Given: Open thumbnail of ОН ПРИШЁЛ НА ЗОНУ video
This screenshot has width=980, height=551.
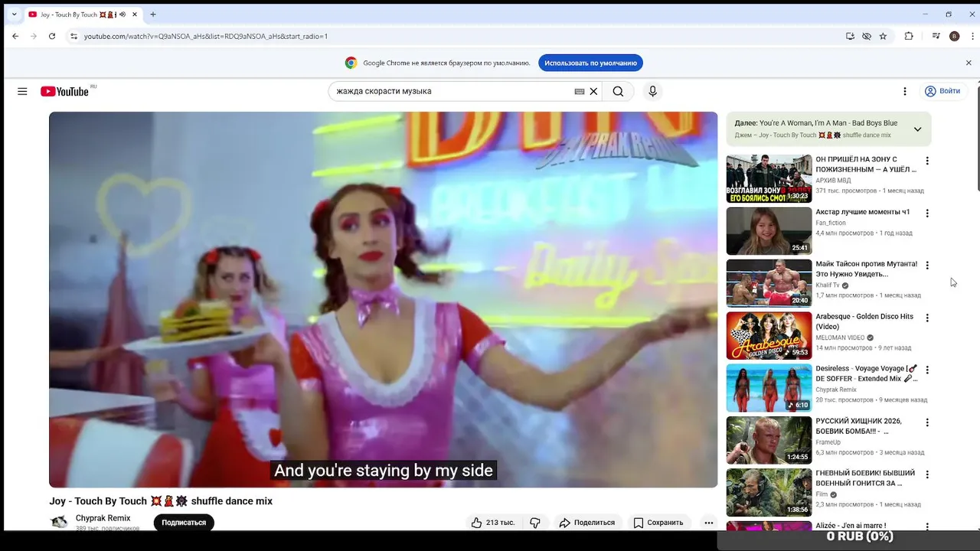Looking at the screenshot, I should pyautogui.click(x=769, y=178).
